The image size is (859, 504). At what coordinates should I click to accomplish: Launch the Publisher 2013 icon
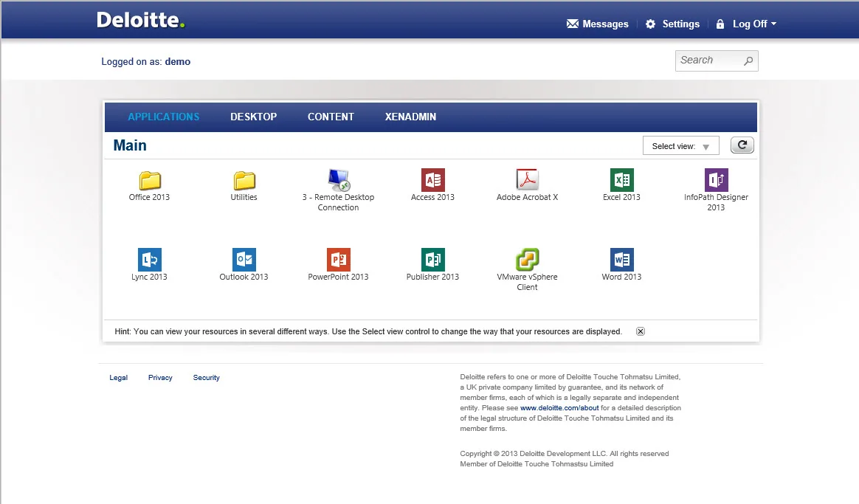coord(432,260)
